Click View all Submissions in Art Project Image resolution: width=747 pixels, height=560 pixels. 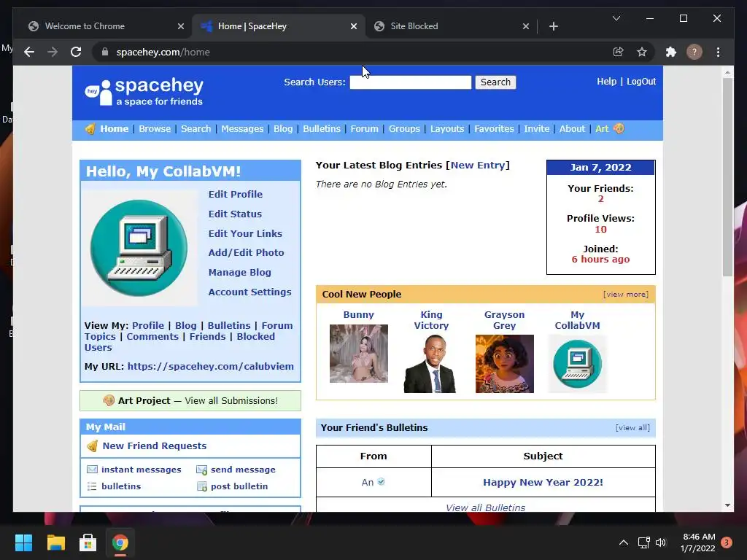pos(231,400)
